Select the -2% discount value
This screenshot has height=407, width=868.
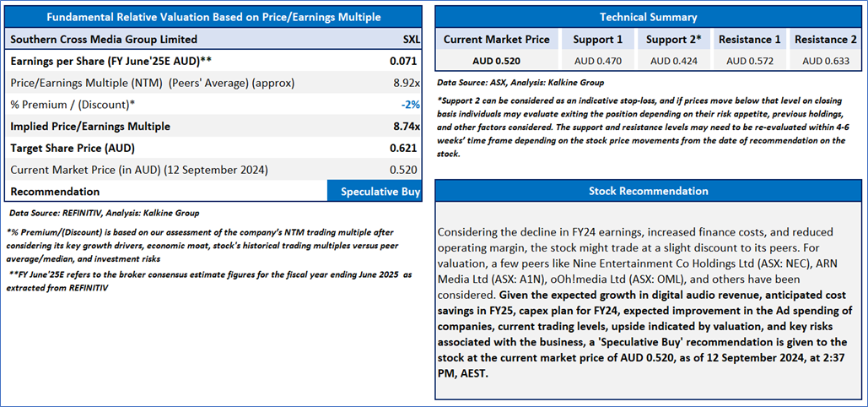pos(411,105)
